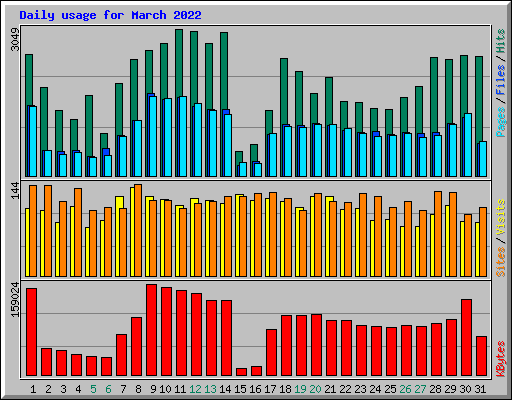Click the red KBytes bar for day 9
512x400 pixels.
pos(151,330)
